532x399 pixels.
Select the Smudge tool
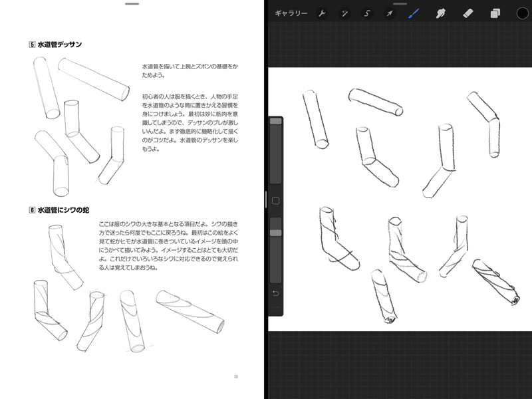pos(440,13)
